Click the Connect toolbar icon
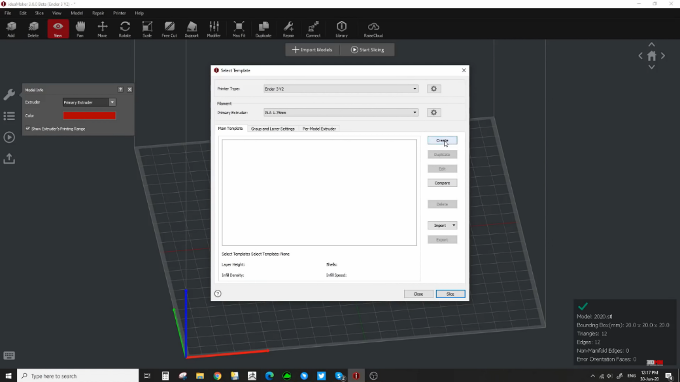Viewport: 680px width, 382px height. click(313, 29)
